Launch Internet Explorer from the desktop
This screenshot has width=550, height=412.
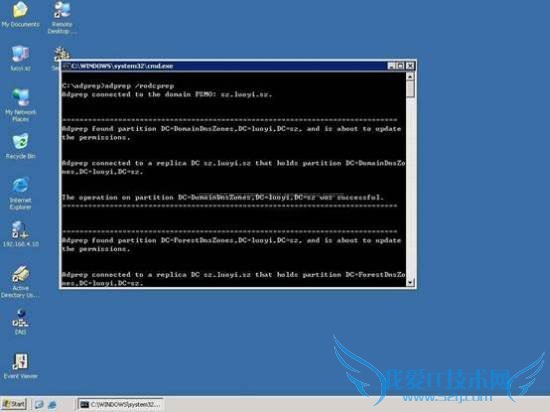pos(20,193)
